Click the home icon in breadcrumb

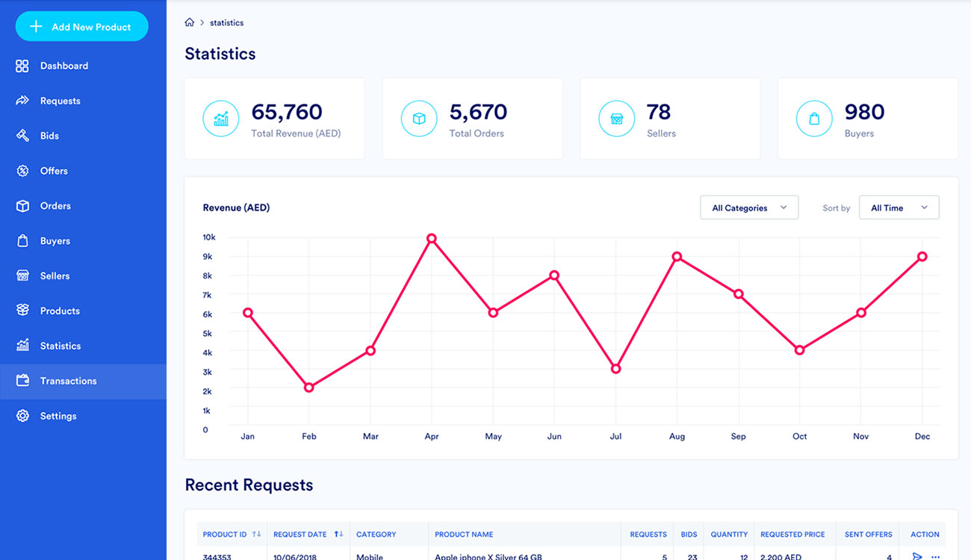190,22
